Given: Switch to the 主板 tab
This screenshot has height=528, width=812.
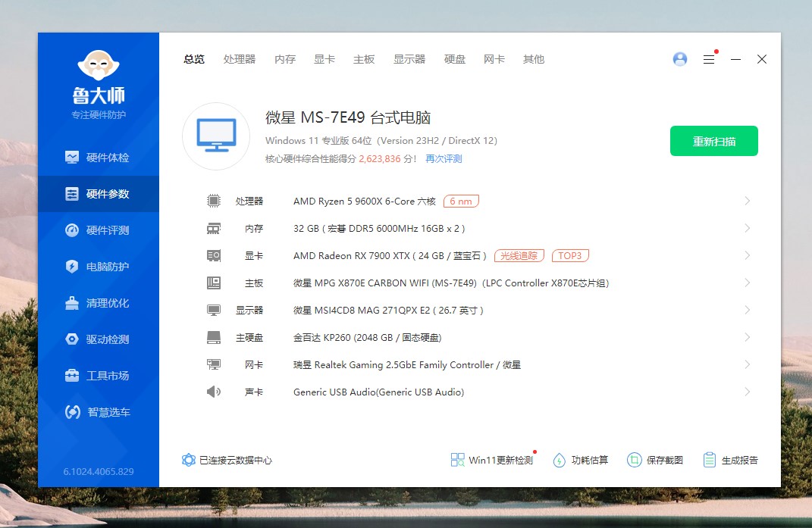Looking at the screenshot, I should [363, 59].
